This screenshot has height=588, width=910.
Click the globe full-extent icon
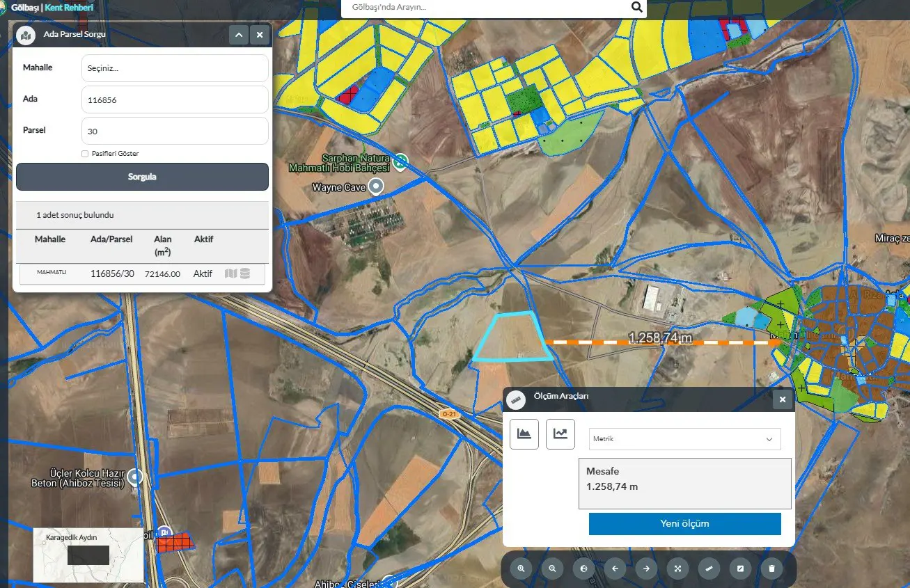[583, 569]
